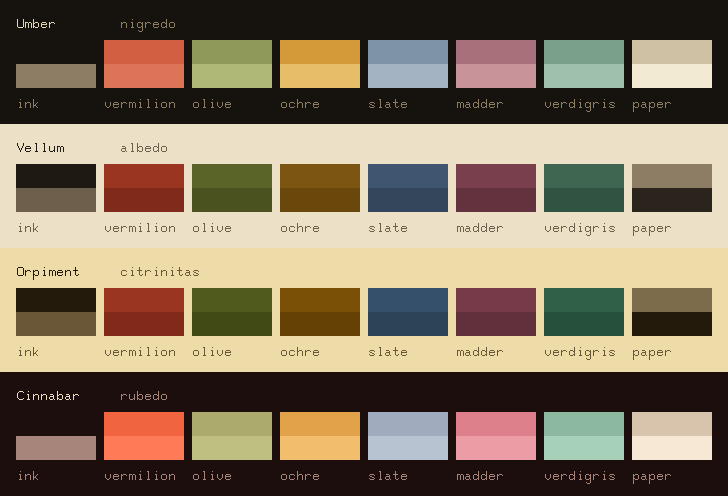Choose the Cinnabar olive swatch

pyautogui.click(x=232, y=436)
